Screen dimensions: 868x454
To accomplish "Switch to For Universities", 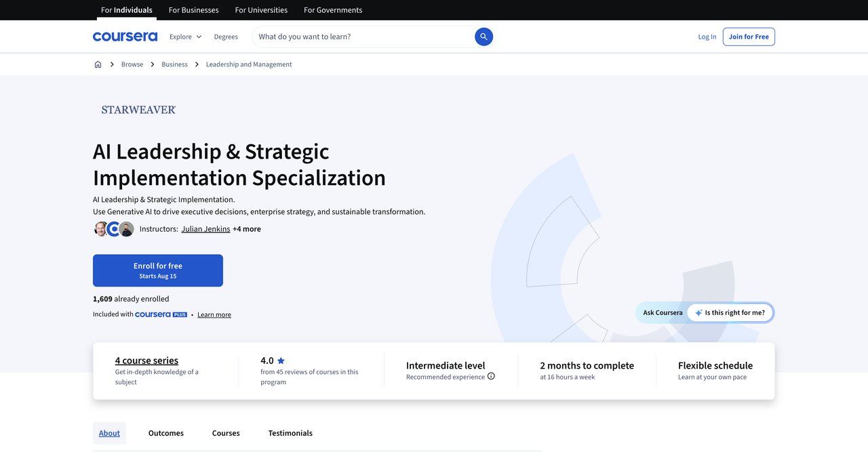I will coord(261,10).
